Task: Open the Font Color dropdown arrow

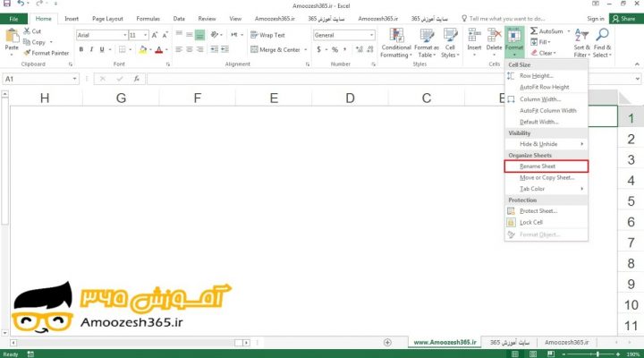Action: (166, 50)
